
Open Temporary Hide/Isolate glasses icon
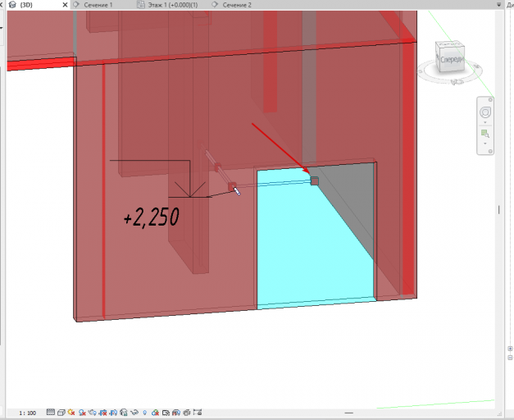[134, 413]
